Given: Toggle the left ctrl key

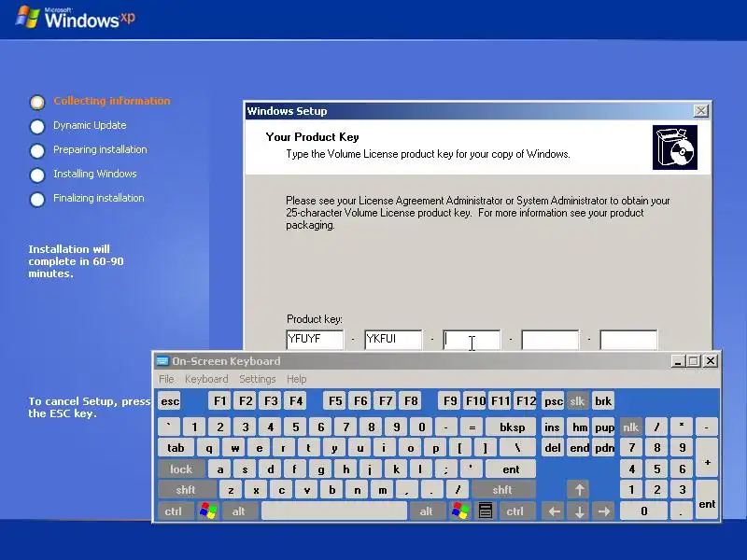Looking at the screenshot, I should pos(174,511).
